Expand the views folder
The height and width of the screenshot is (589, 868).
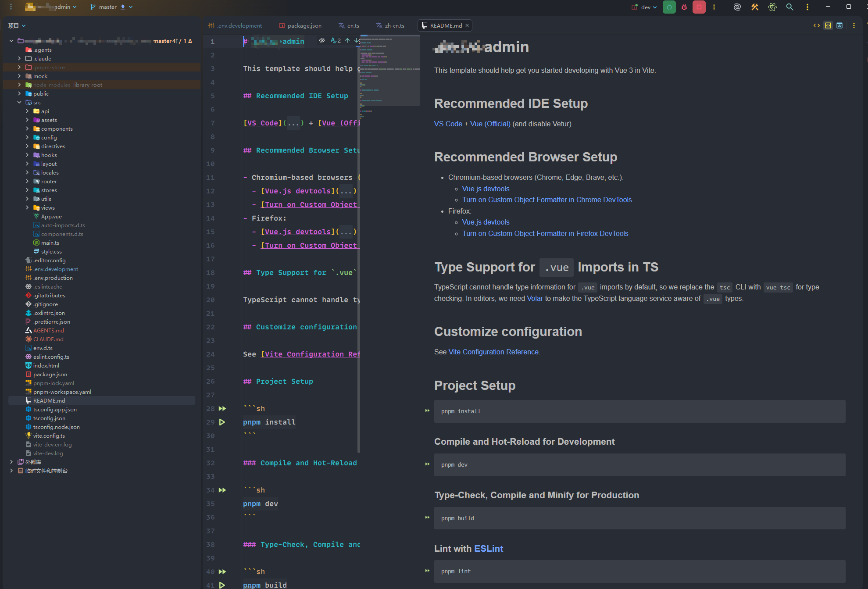27,207
